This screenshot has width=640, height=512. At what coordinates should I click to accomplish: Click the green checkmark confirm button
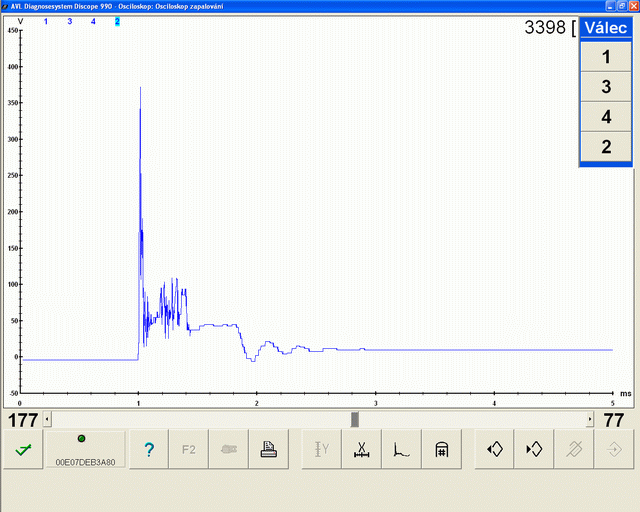pos(23,449)
